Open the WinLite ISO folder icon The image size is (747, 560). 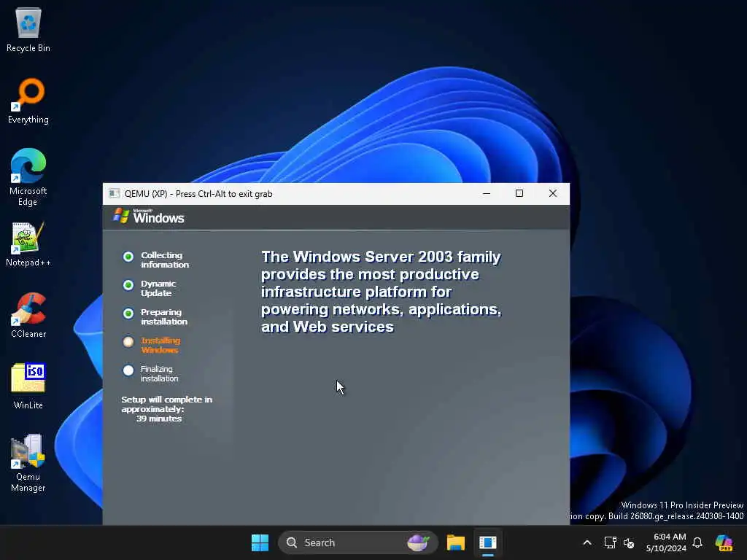point(28,386)
